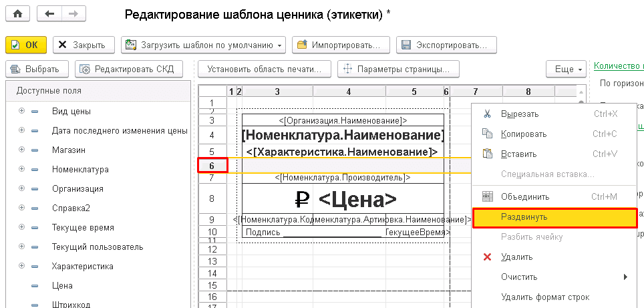Image resolution: width=644 pixels, height=308 pixels.
Task: Click the Copy icon in context menu
Action: (487, 134)
